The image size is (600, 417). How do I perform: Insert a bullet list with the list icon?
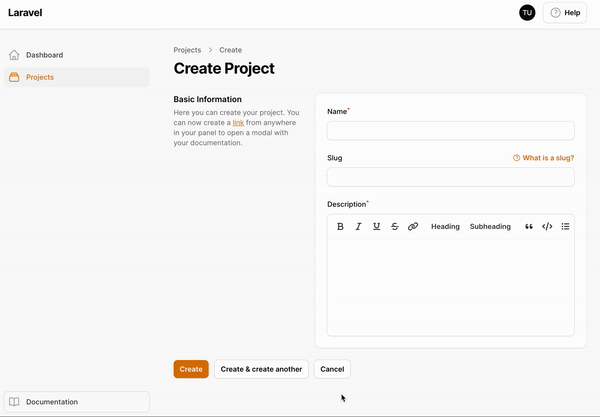pos(565,226)
